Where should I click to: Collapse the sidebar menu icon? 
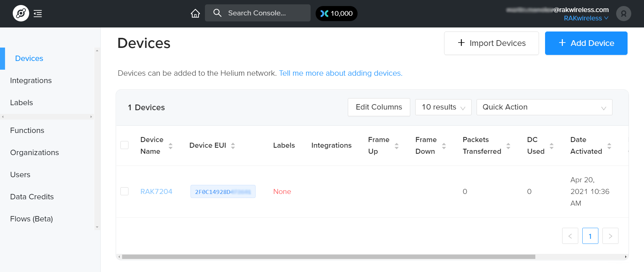38,14
